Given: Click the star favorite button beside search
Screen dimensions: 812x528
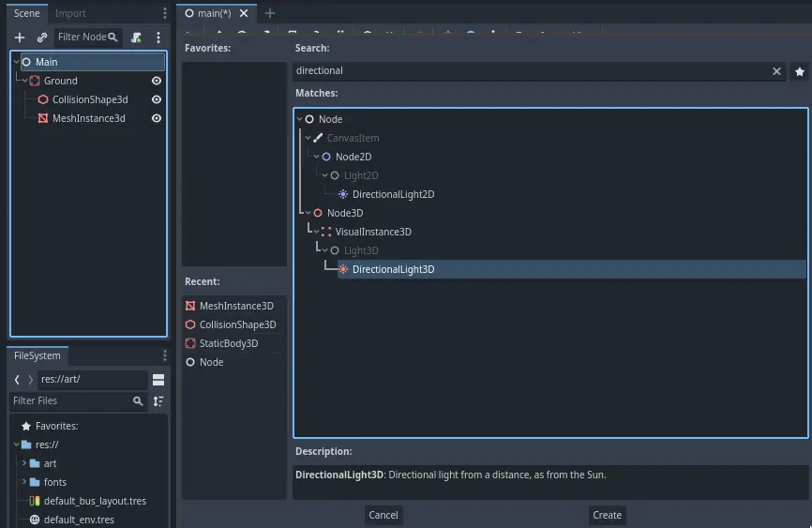Looking at the screenshot, I should point(800,71).
